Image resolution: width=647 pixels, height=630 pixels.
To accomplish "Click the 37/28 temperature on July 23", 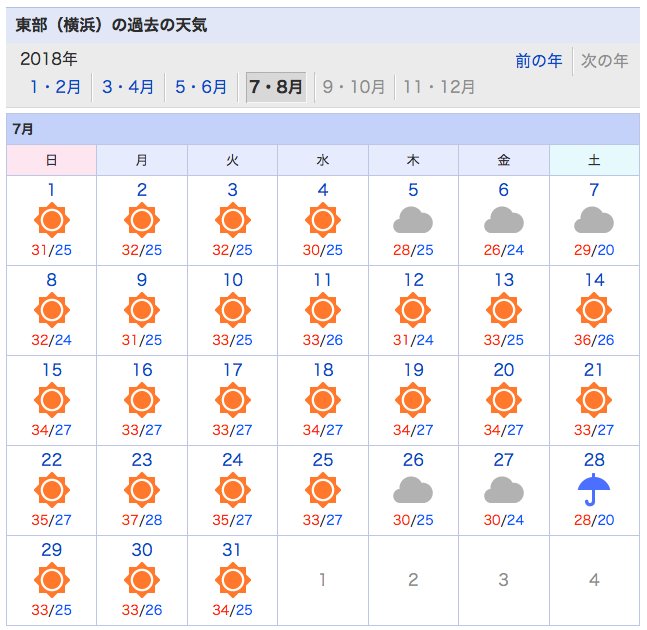I will [142, 520].
